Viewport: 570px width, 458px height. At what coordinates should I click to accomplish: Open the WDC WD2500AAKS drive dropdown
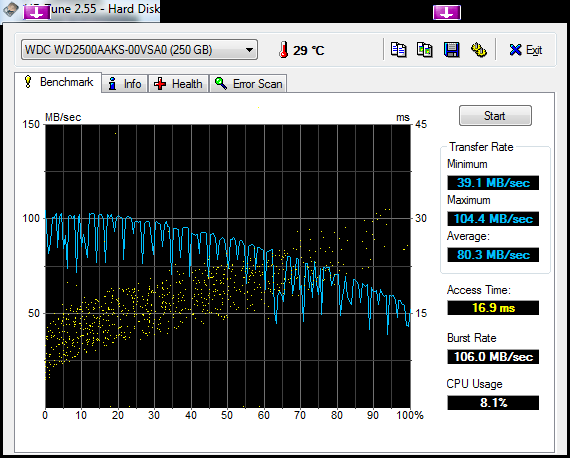139,49
